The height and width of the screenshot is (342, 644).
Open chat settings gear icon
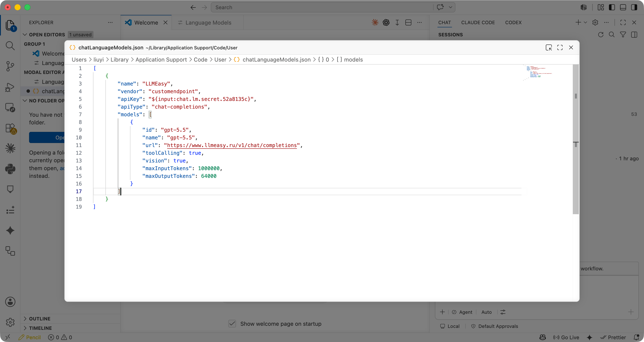coord(595,22)
